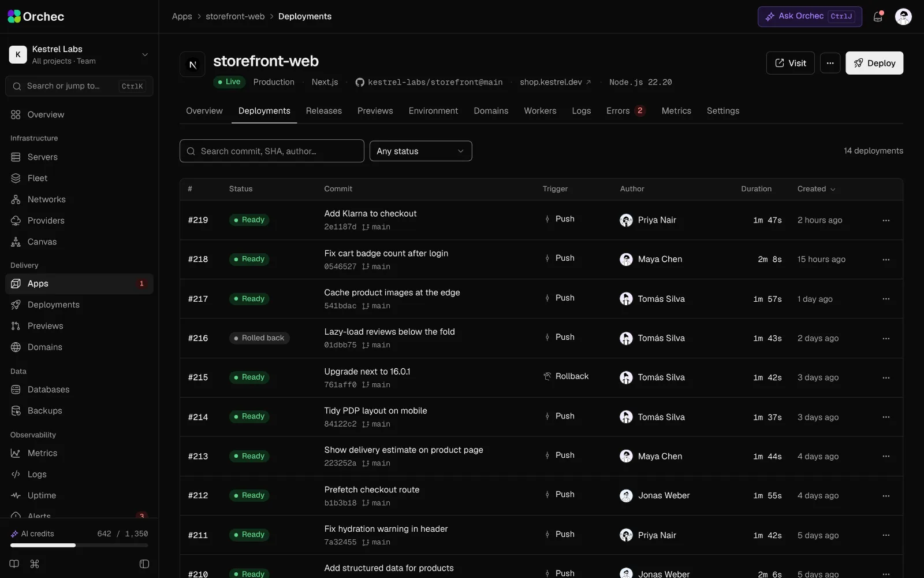
Task: Go to Apps in the breadcrumb
Action: (x=182, y=16)
